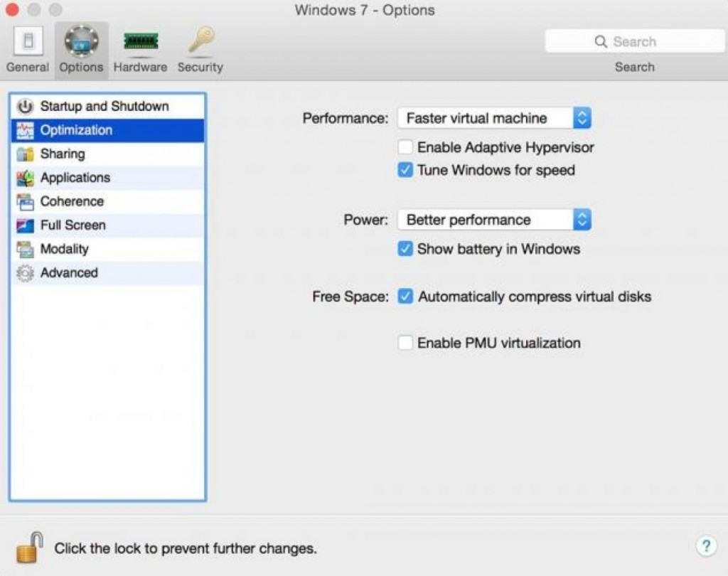This screenshot has width=728, height=576.
Task: Click the stepper arrows on Performance dropdown
Action: pos(582,118)
